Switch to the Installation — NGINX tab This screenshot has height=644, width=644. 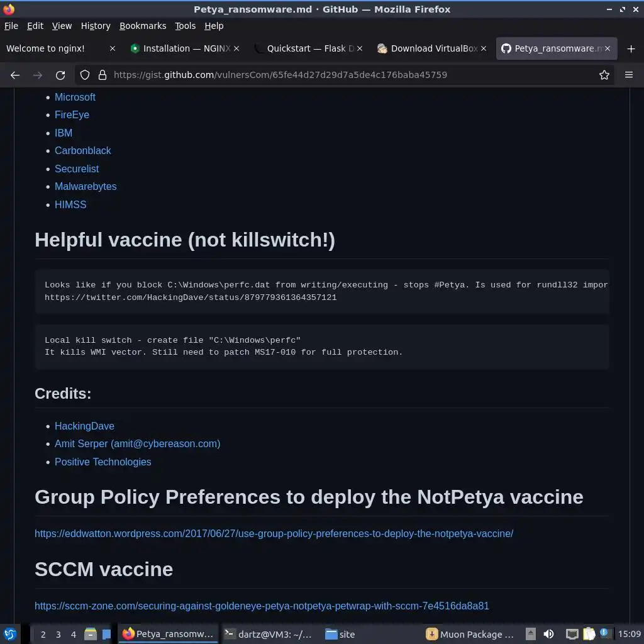click(x=185, y=48)
